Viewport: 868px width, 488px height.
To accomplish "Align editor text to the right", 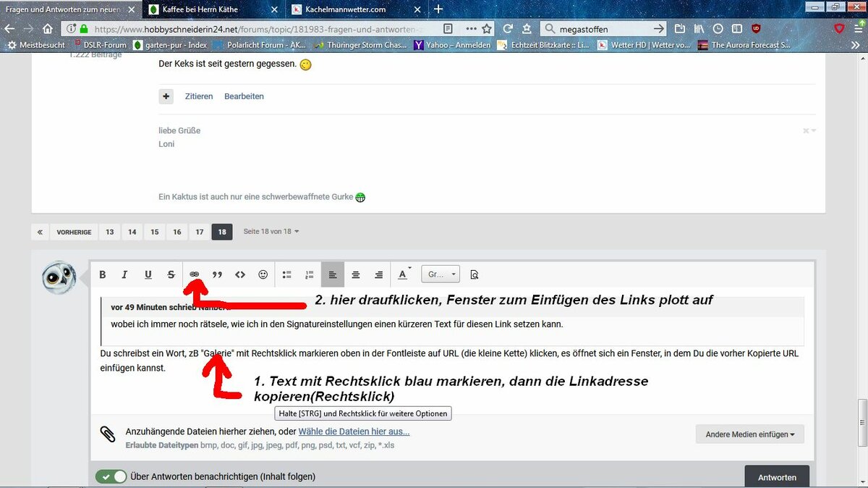I will [x=378, y=274].
